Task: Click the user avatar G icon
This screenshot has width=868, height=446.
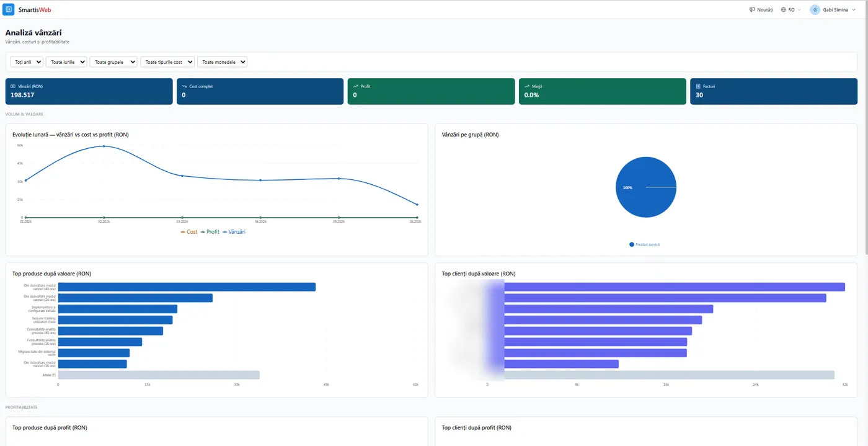Action: click(815, 10)
